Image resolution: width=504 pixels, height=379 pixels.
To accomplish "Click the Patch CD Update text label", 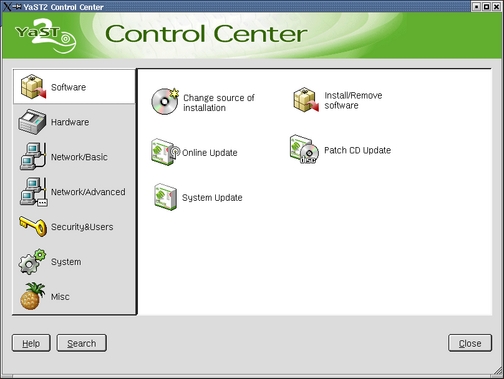I will 357,150.
